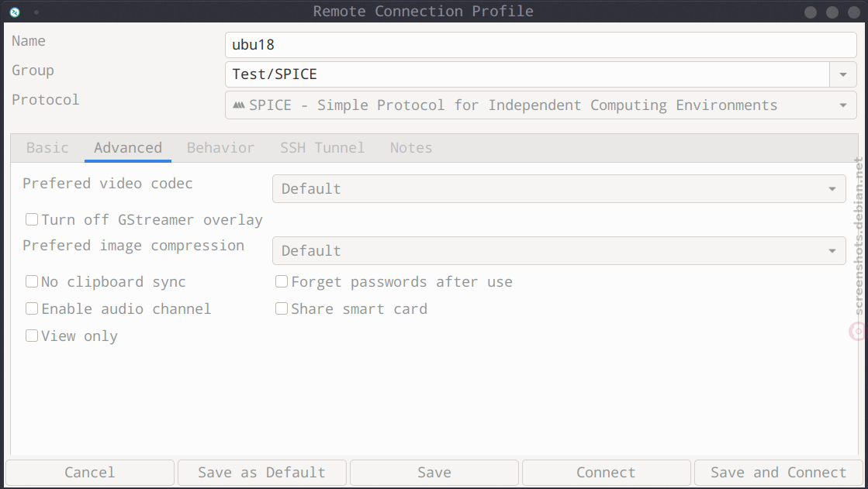This screenshot has width=868, height=489.
Task: Enable the Share smart card option
Action: pos(282,308)
